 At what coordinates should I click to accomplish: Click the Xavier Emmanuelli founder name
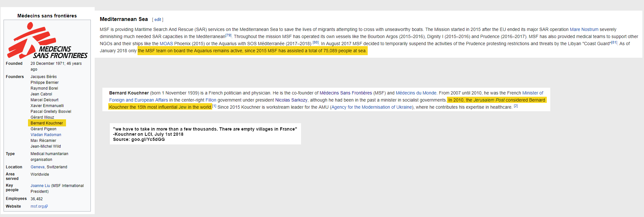pyautogui.click(x=47, y=106)
